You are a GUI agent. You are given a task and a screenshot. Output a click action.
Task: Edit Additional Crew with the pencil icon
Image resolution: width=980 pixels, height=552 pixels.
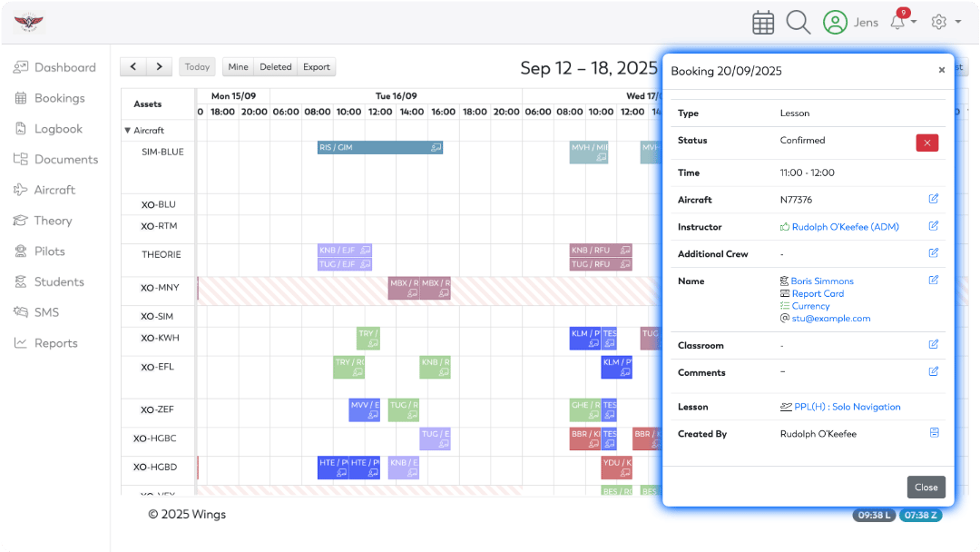(x=933, y=252)
